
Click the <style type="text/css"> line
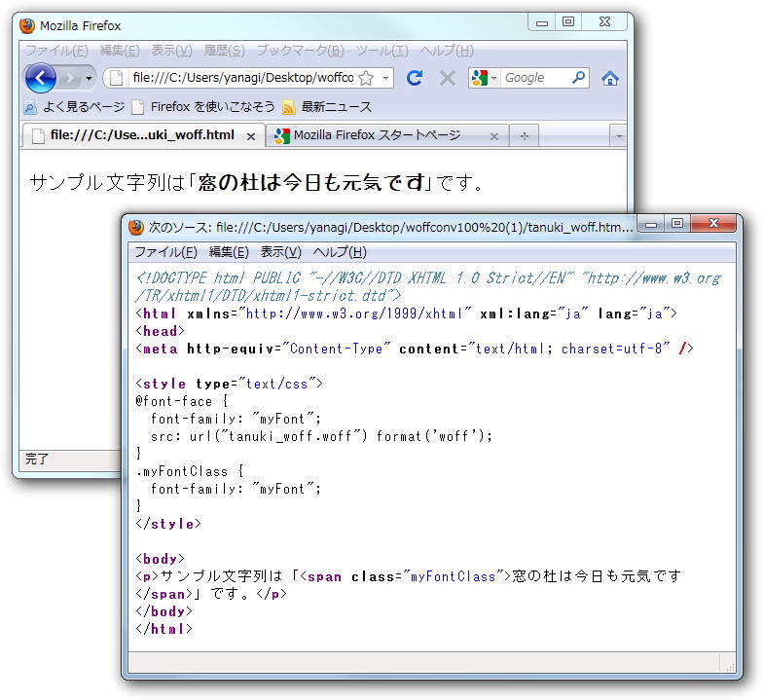click(x=229, y=384)
